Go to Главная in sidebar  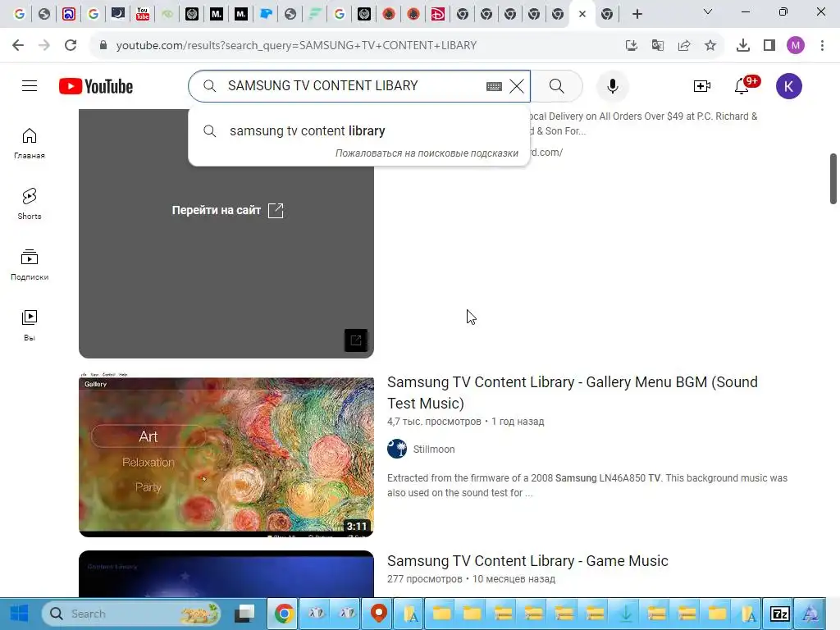pyautogui.click(x=30, y=144)
